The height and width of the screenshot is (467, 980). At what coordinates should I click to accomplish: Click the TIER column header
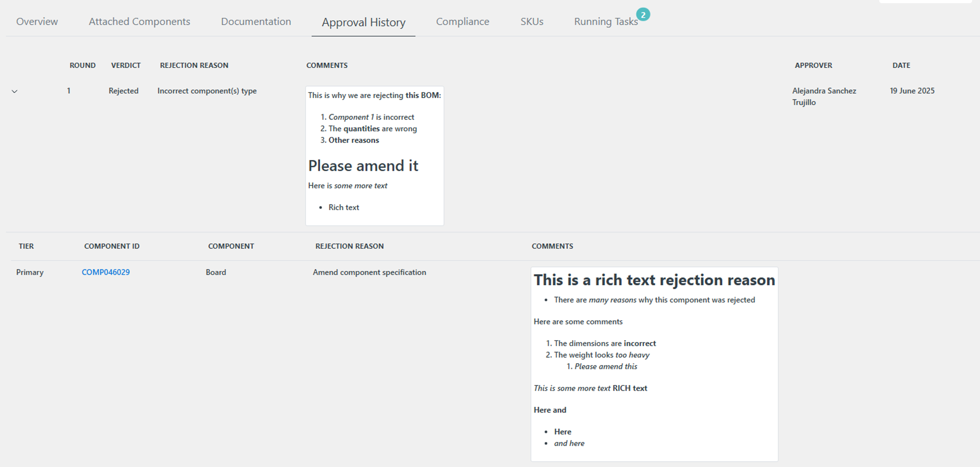[x=26, y=246]
